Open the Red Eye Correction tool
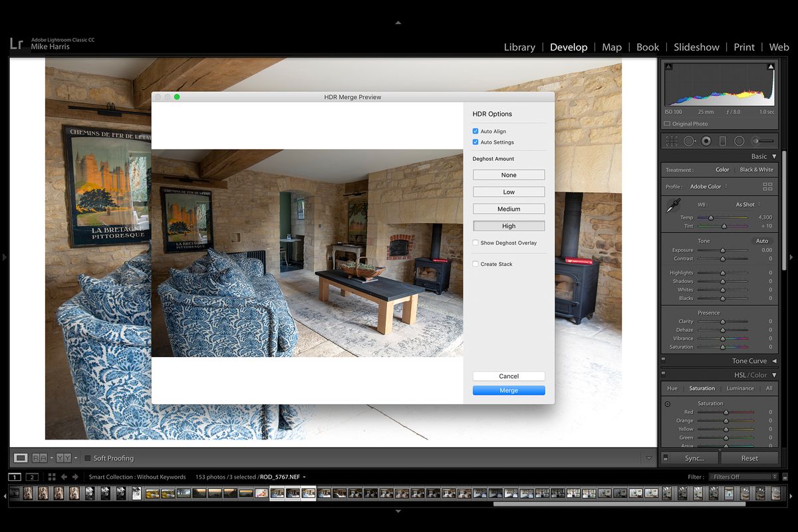798x532 pixels. coord(706,140)
